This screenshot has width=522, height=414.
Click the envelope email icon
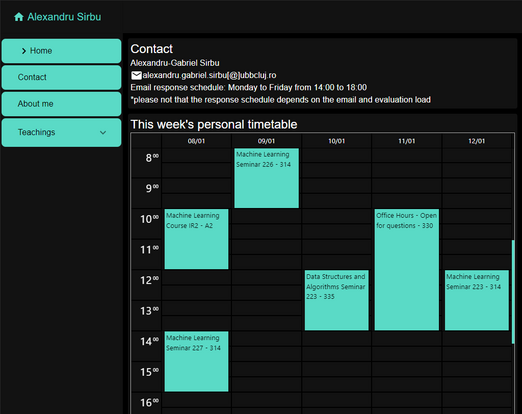(136, 76)
